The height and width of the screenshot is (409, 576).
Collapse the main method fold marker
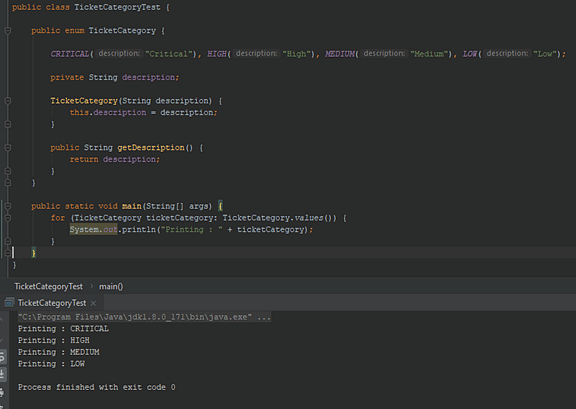click(x=8, y=206)
